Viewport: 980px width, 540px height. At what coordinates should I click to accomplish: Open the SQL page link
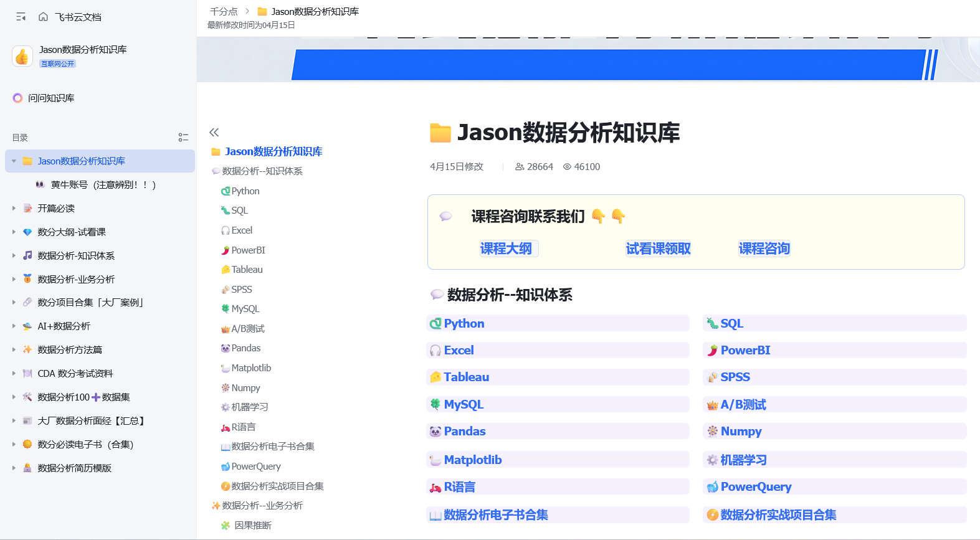coord(731,323)
